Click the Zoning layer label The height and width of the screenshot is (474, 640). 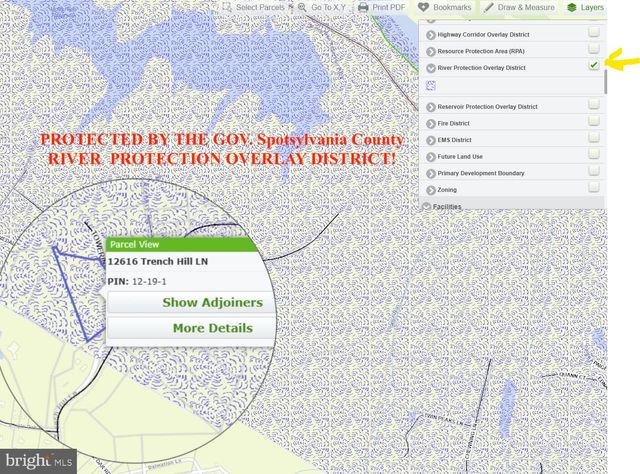pos(447,190)
